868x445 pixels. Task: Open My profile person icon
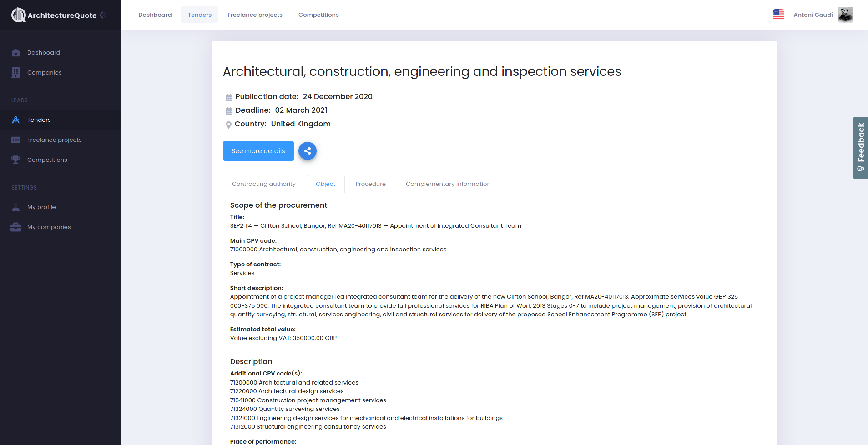16,207
